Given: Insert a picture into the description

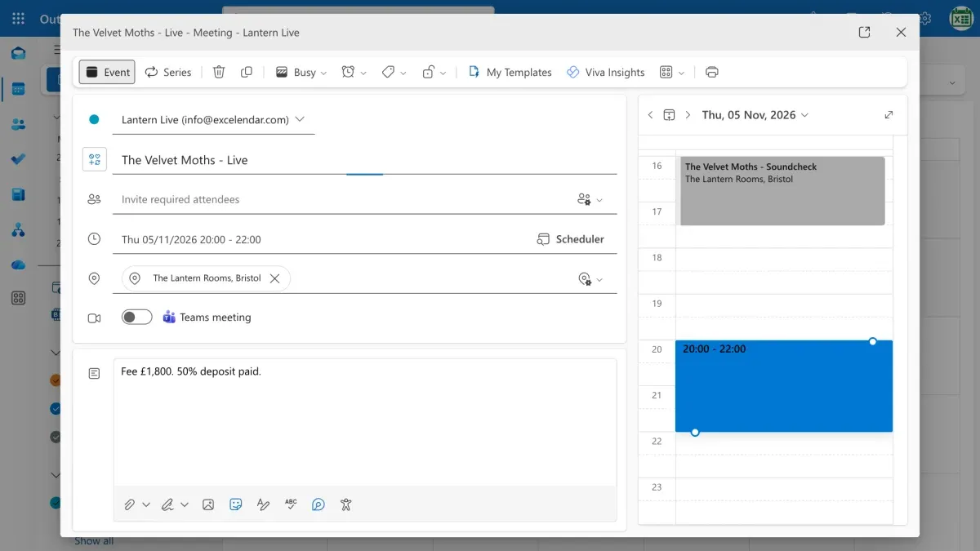Looking at the screenshot, I should [x=208, y=504].
